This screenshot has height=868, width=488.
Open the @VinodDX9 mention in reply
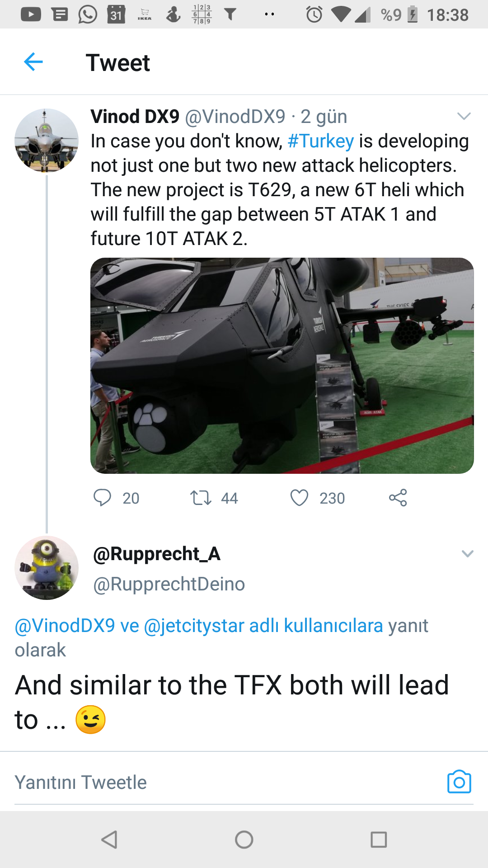tap(65, 626)
